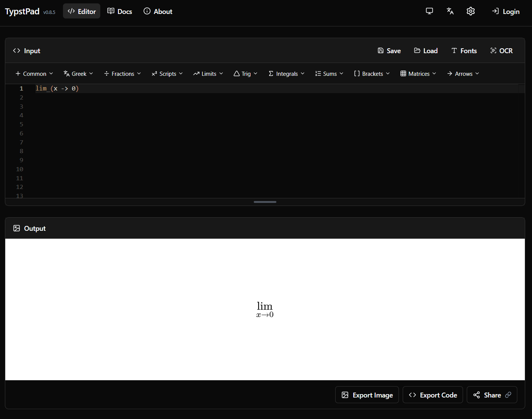Click the display theme monitor icon
532x419 pixels.
pyautogui.click(x=429, y=11)
